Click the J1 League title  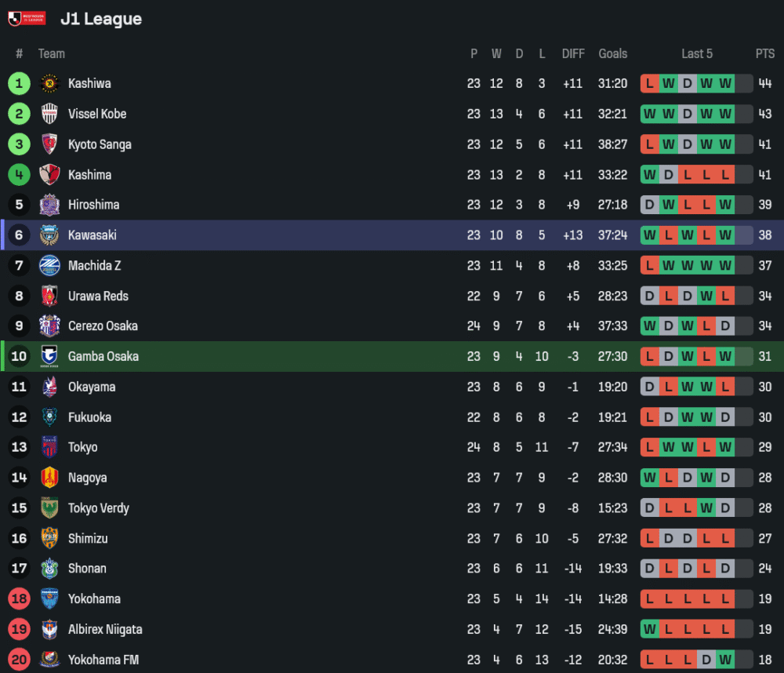(101, 19)
